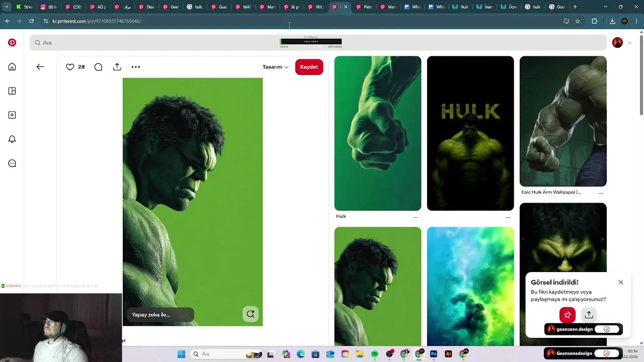Expand the 'Tasarım' board dropdown
This screenshot has width=644, height=362.
(x=275, y=67)
